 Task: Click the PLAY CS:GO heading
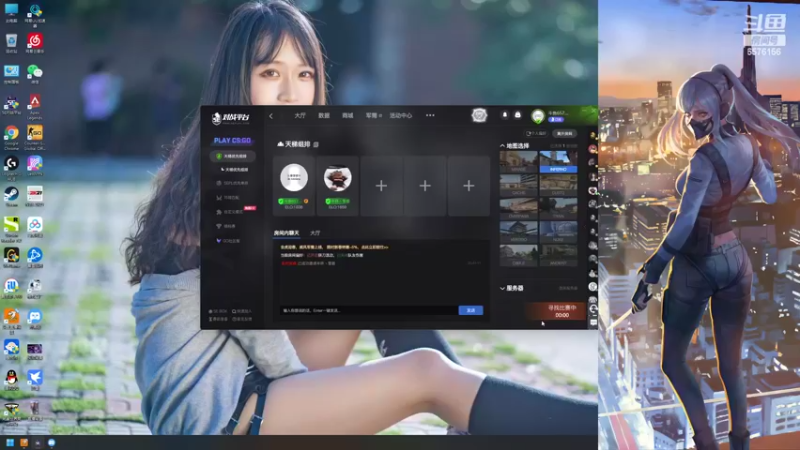point(232,140)
